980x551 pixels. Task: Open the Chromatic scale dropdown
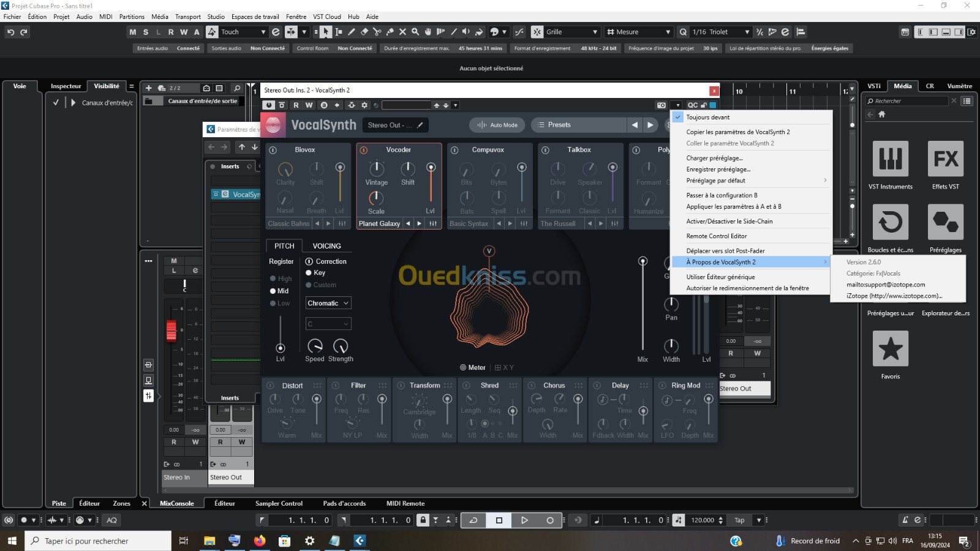click(328, 303)
